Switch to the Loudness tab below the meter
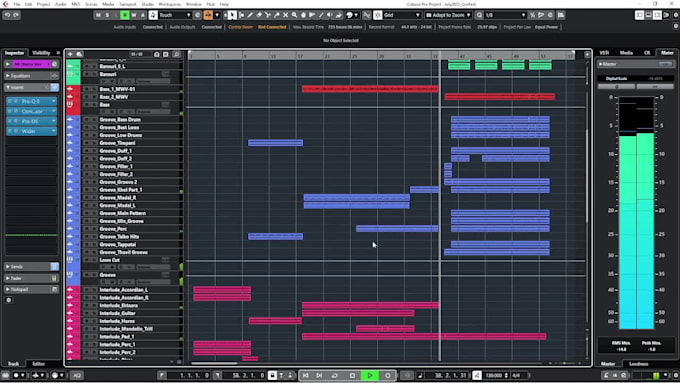 pos(638,364)
